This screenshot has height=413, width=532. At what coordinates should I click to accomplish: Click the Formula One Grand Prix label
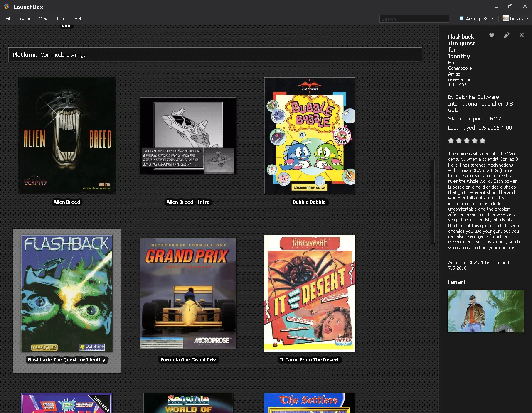pos(188,360)
